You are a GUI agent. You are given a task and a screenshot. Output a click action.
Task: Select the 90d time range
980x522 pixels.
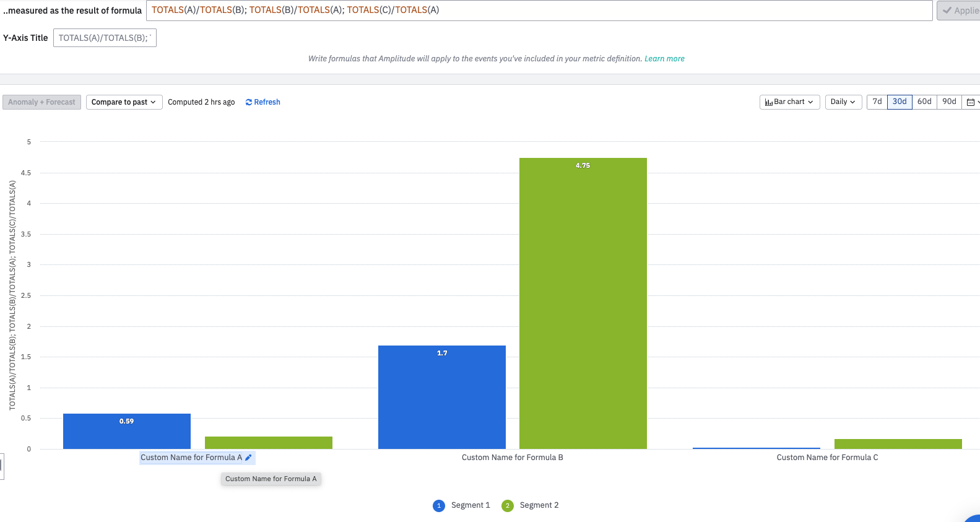point(949,102)
